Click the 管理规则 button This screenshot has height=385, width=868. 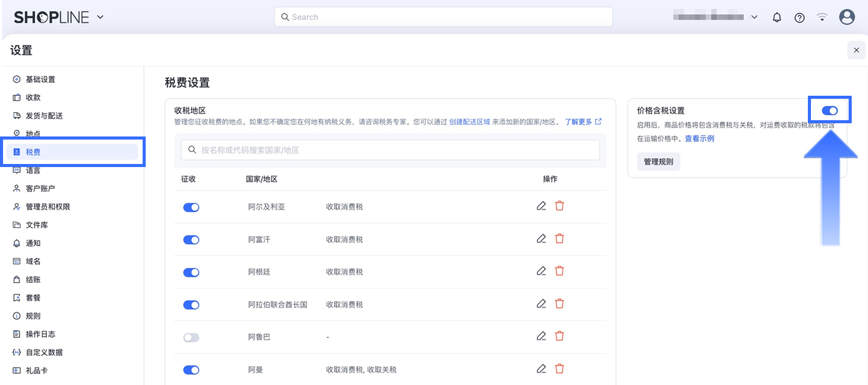click(658, 161)
